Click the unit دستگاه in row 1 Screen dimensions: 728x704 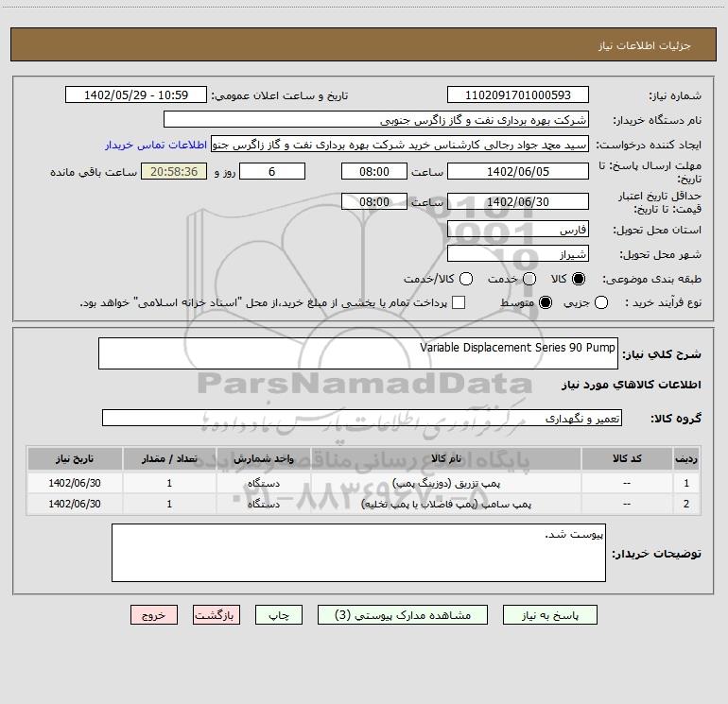pyautogui.click(x=263, y=483)
